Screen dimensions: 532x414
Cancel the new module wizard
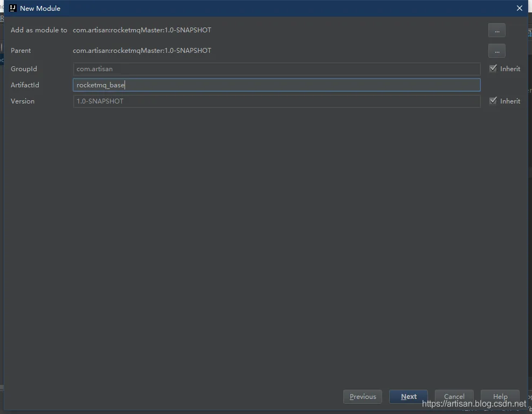pyautogui.click(x=454, y=396)
